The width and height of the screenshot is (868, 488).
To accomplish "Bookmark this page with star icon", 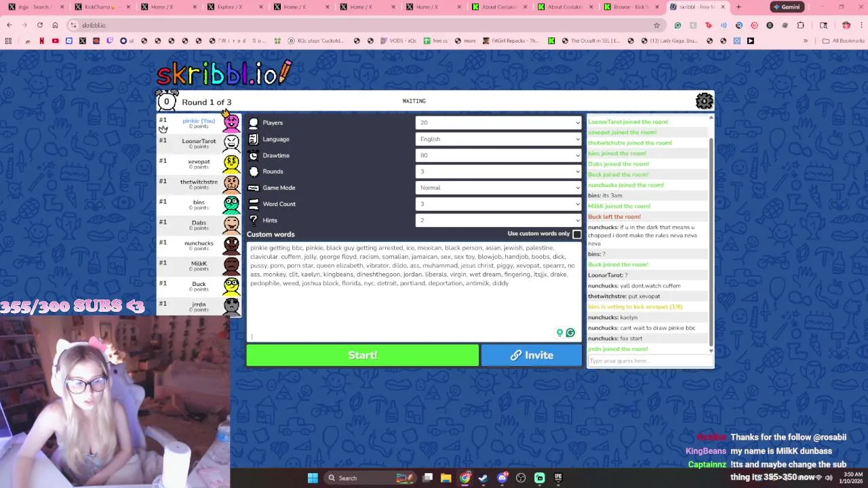I will point(656,25).
